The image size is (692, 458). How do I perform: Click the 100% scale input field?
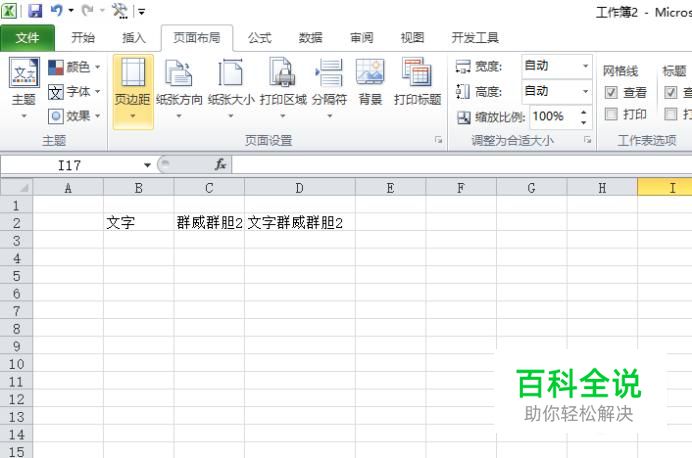(x=554, y=117)
